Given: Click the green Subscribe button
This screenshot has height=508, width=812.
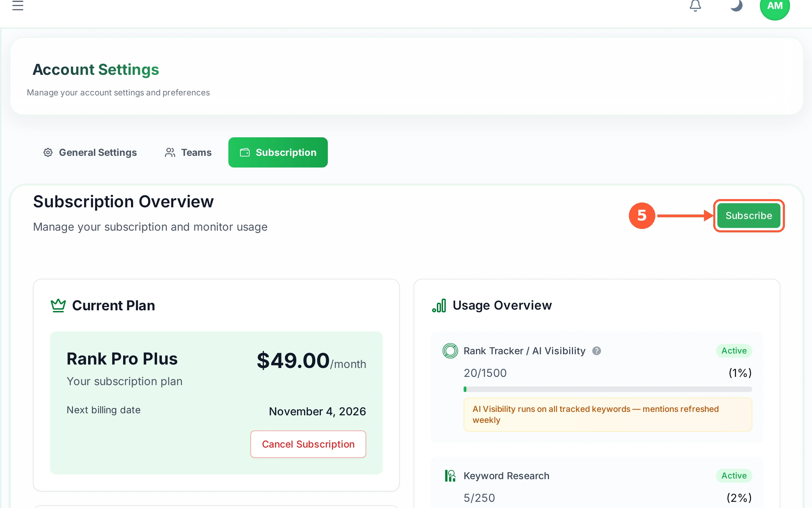Looking at the screenshot, I should point(749,216).
